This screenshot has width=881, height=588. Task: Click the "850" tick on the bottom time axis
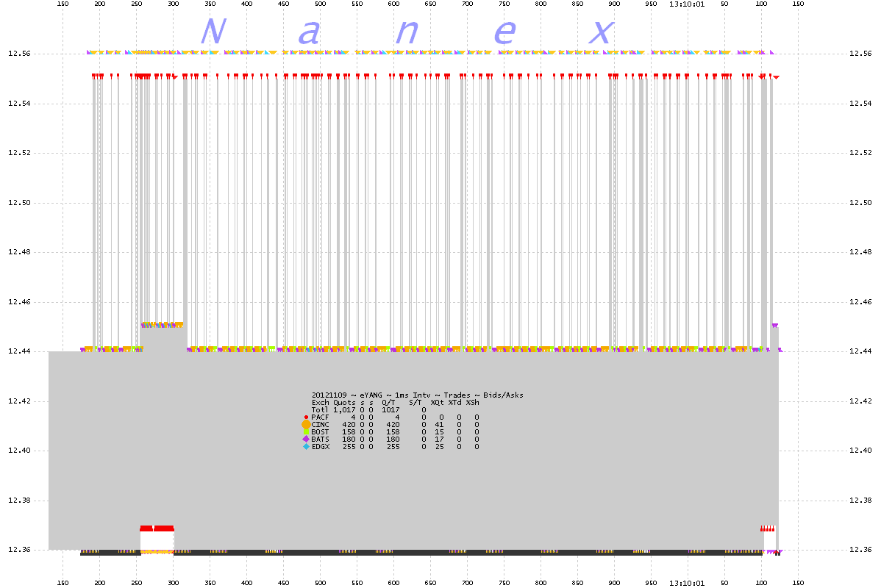[x=577, y=583]
